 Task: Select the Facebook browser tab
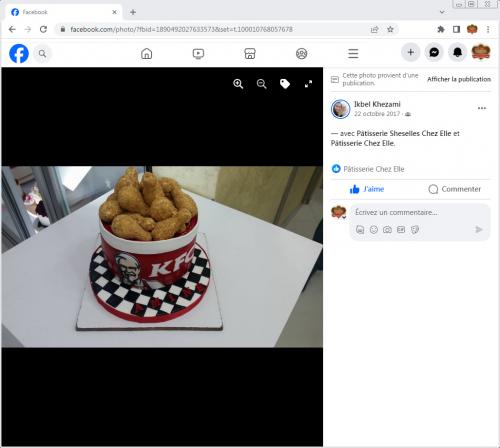63,12
